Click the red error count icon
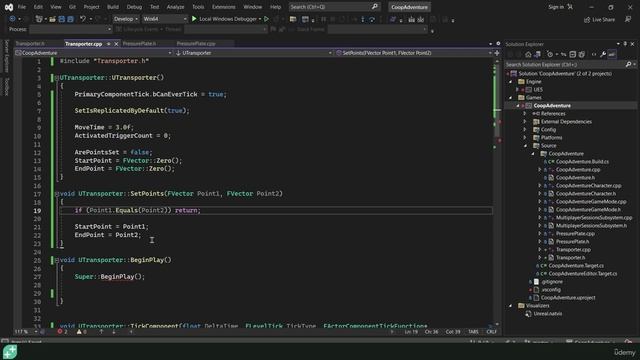640x360 pixels. coord(60,332)
